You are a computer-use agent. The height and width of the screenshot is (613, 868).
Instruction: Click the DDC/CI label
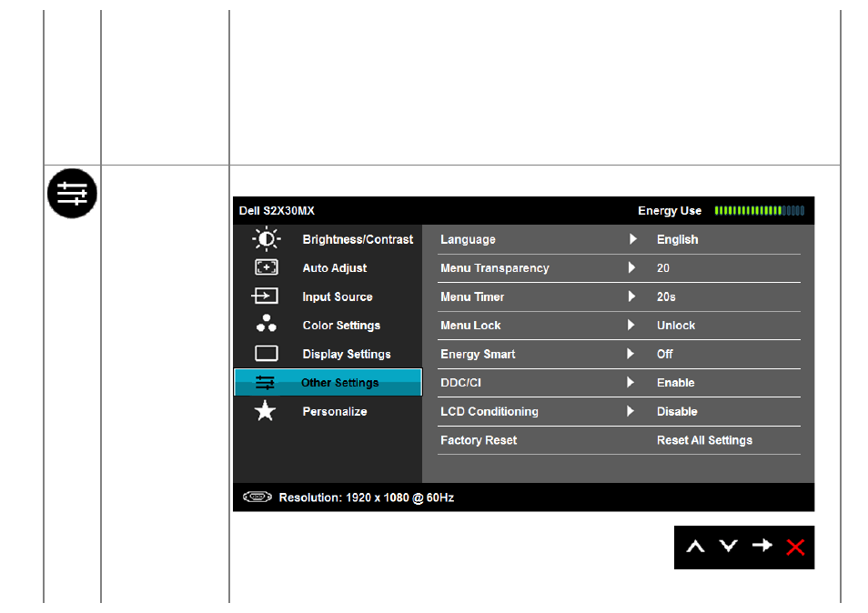click(460, 383)
